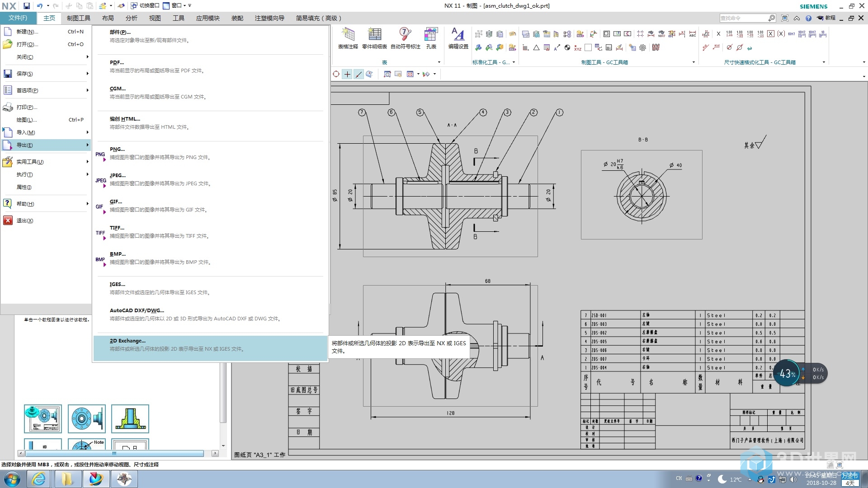Expand 尺寸快速格式化工具 group dropdown arrow

(x=824, y=62)
